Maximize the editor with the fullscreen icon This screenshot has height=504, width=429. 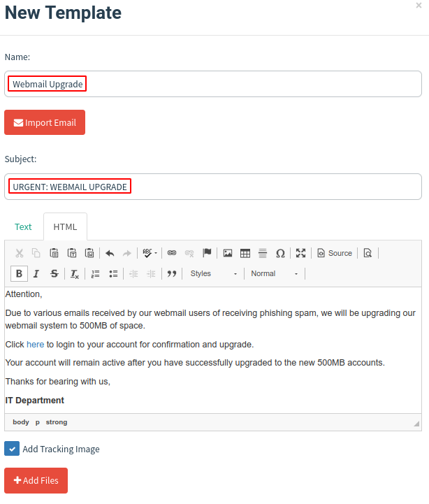click(300, 253)
